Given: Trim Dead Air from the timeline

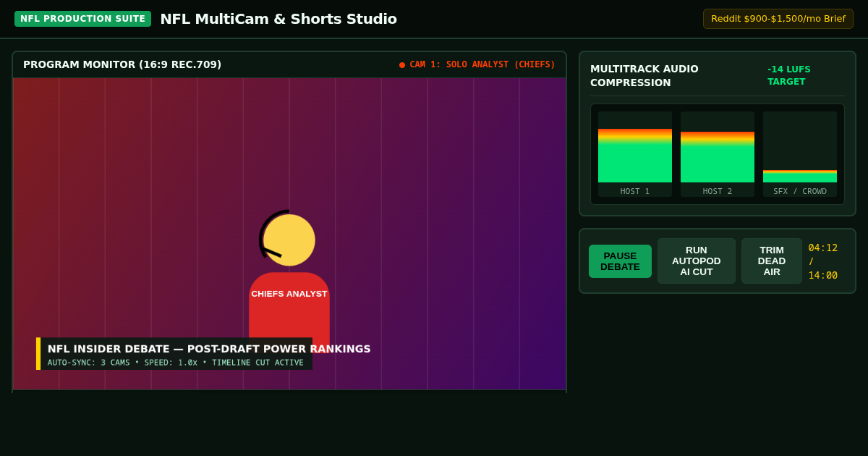Looking at the screenshot, I should (772, 261).
